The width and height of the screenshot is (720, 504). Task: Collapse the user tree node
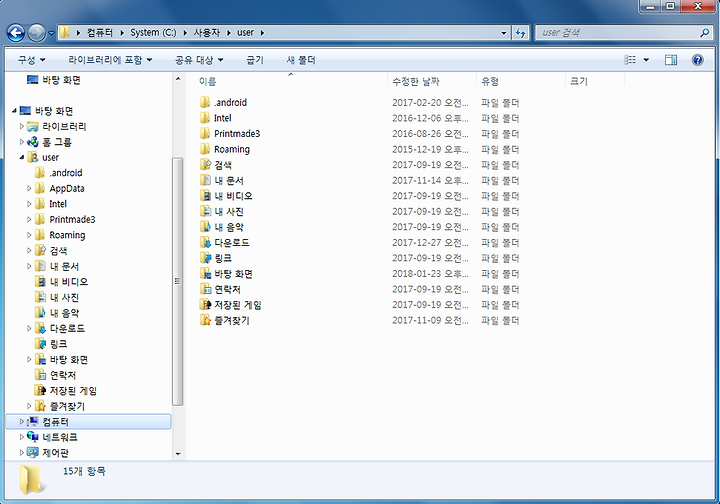point(22,157)
